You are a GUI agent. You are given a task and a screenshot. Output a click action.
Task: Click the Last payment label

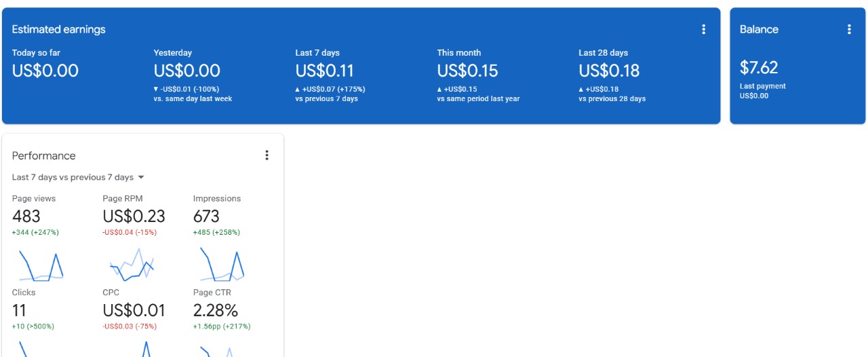(x=762, y=86)
